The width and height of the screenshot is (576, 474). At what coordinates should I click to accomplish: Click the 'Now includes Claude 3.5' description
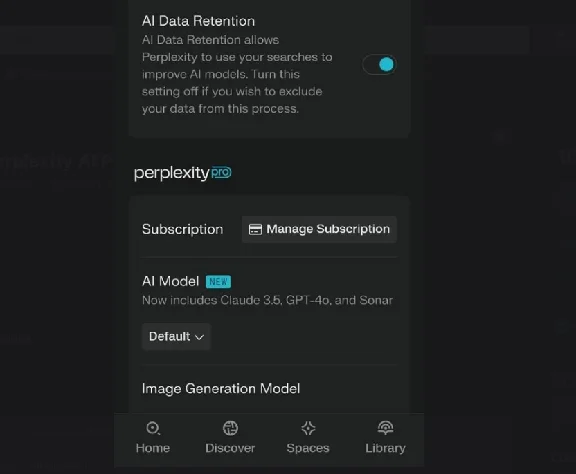tap(267, 300)
